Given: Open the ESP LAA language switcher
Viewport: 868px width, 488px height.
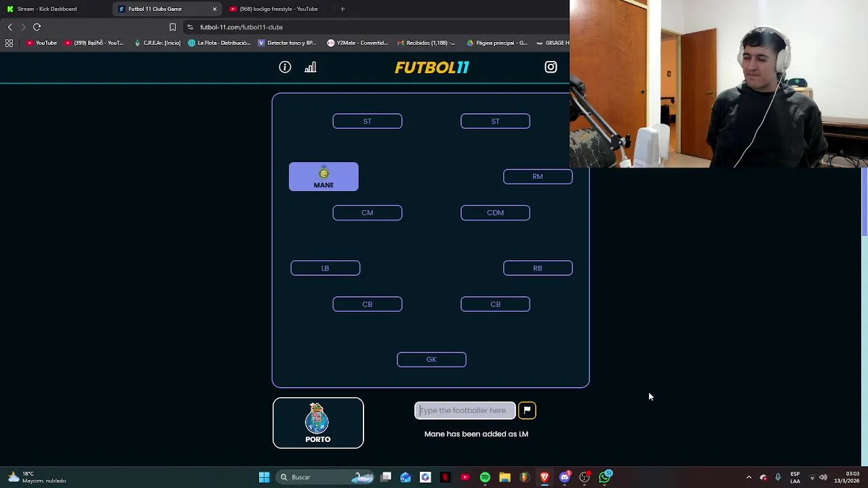Looking at the screenshot, I should coord(795,477).
